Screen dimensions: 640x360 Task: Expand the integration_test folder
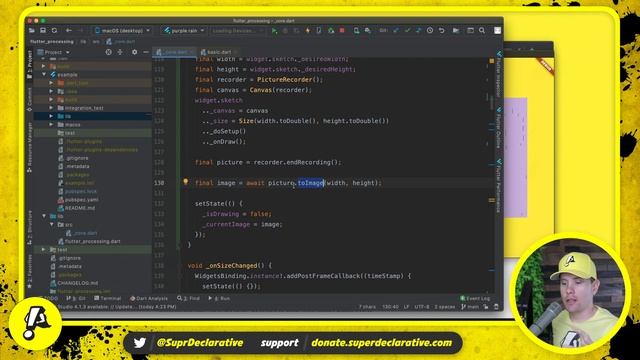tap(51, 108)
